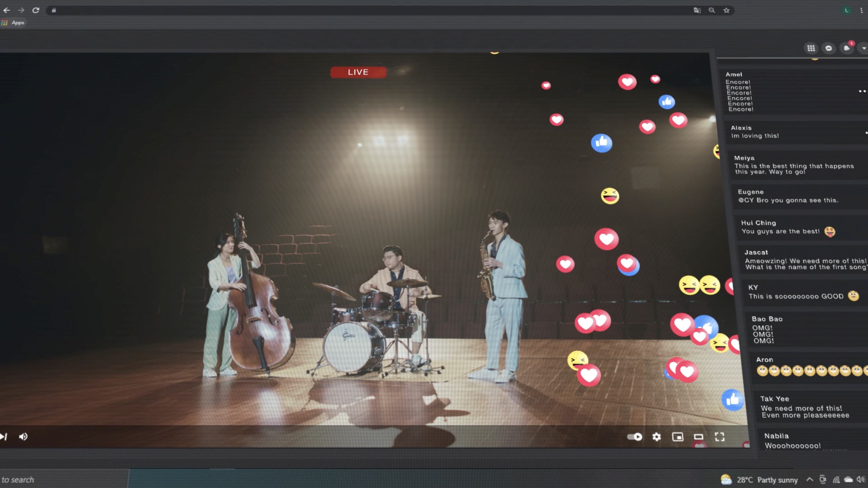Expand the account dropdown arrow
Image resolution: width=868 pixels, height=488 pixels.
coord(864,48)
